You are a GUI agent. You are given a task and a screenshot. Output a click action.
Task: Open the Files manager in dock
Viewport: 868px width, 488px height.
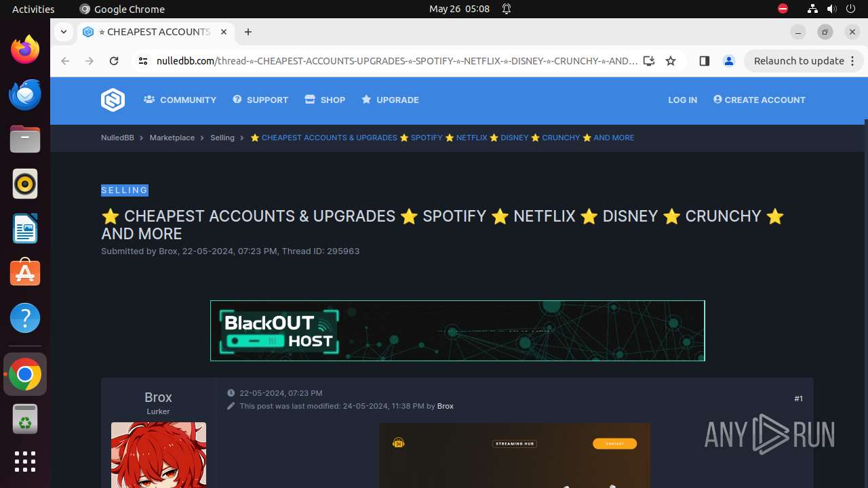pyautogui.click(x=25, y=139)
